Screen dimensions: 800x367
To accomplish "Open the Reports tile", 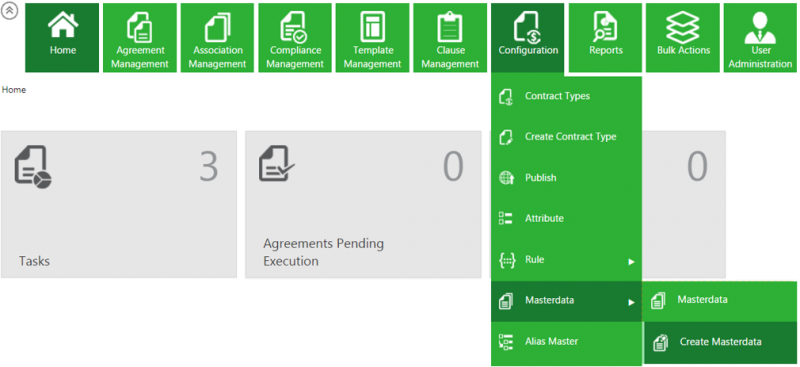I will point(606,38).
